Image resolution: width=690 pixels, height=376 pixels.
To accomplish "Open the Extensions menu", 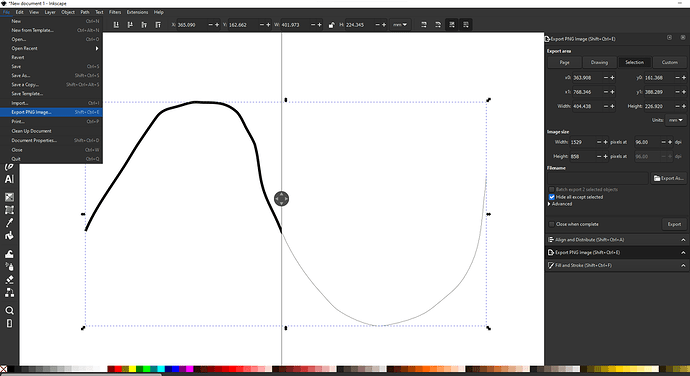I will click(138, 12).
